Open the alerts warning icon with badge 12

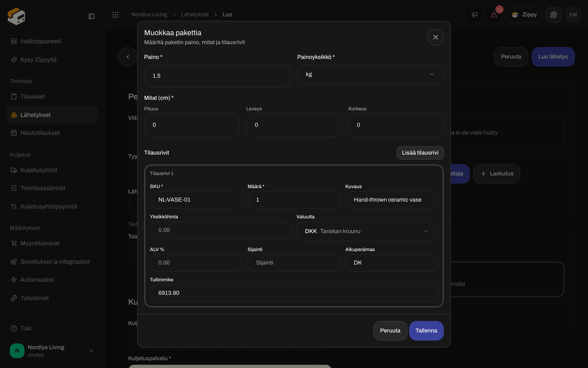pos(494,15)
